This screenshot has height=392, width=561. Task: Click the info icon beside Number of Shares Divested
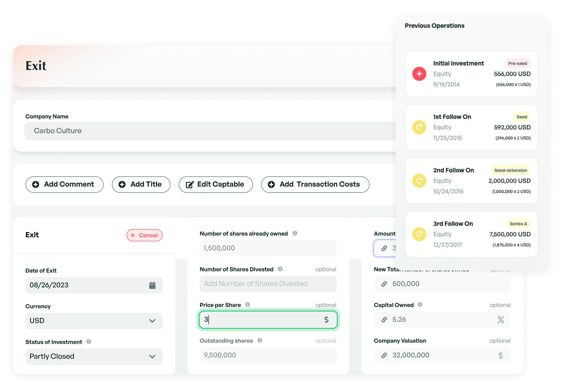click(x=280, y=269)
